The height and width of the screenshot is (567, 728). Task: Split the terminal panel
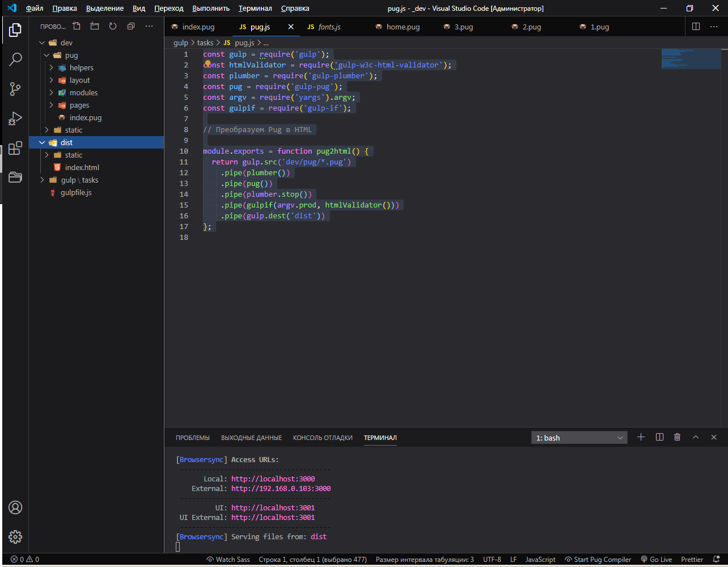(x=659, y=437)
